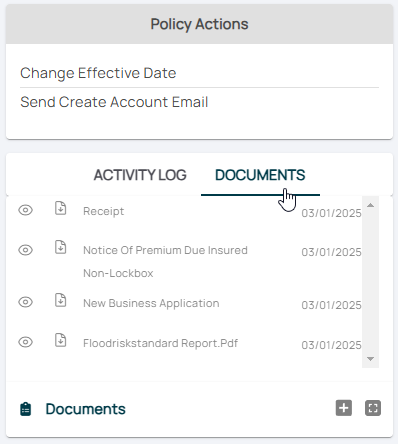Screen dimensions: 398x444
Task: Select the Documents tab
Action: point(260,175)
